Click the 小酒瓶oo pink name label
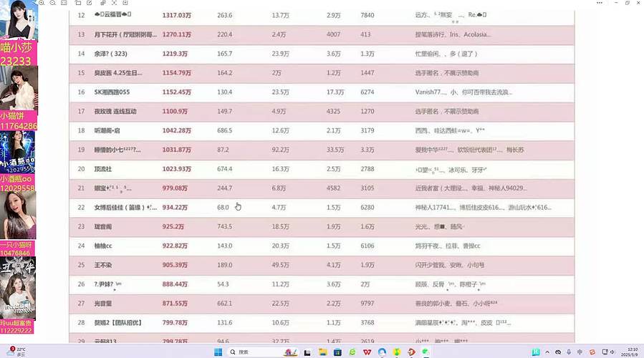644x358 pixels. pos(17,179)
